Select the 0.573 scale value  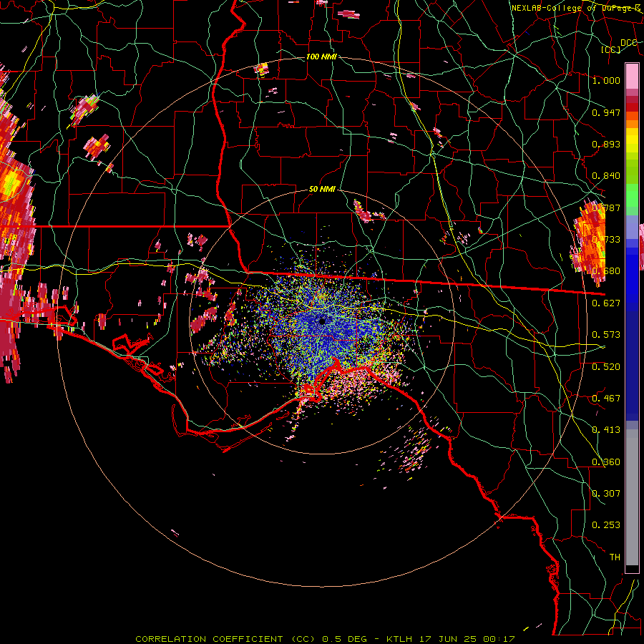click(606, 334)
